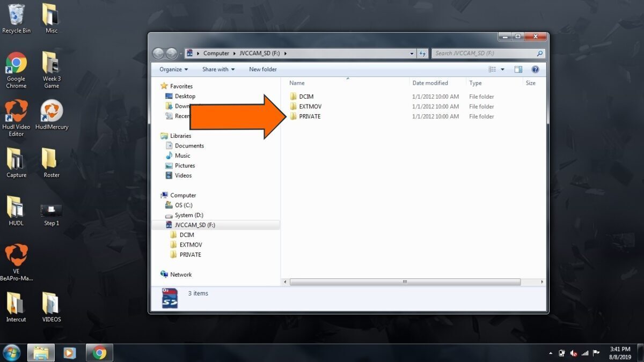
Task: Click the New folder button
Action: click(262, 69)
